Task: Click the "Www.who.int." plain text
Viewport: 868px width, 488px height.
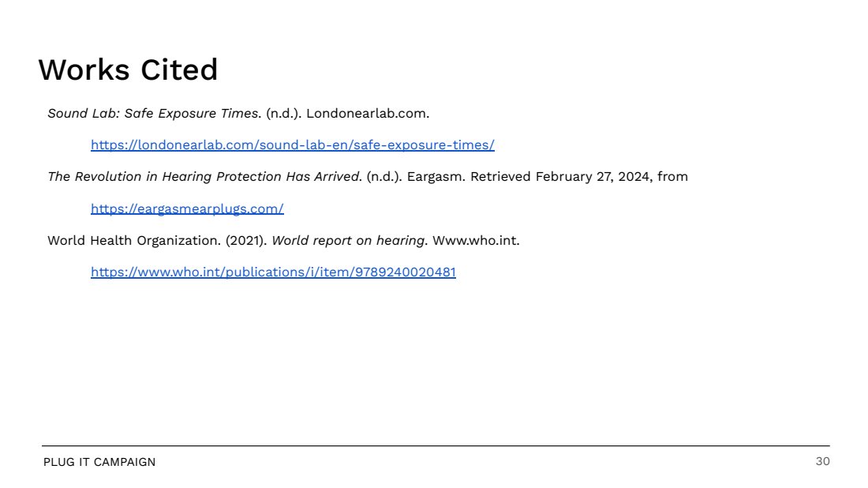Action: pos(476,241)
